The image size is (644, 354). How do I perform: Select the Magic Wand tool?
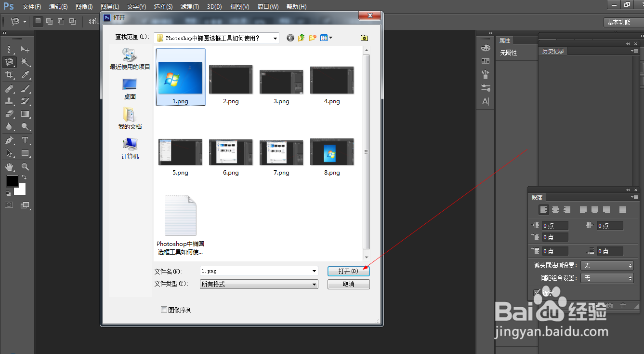pyautogui.click(x=24, y=61)
